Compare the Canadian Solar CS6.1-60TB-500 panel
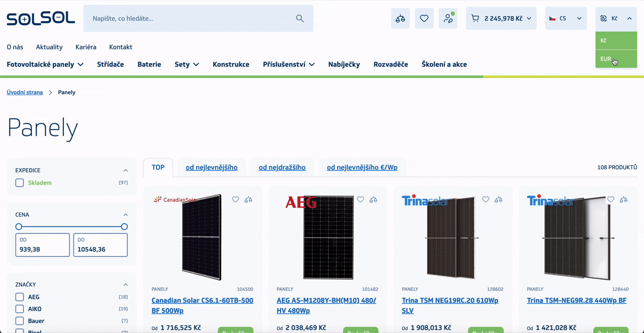This screenshot has height=333, width=644. click(x=249, y=199)
